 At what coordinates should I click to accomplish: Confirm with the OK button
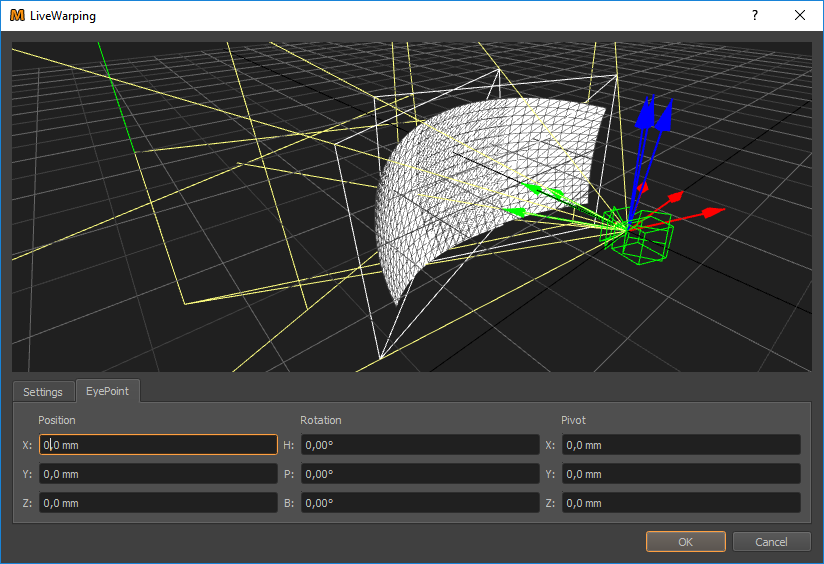tap(685, 542)
